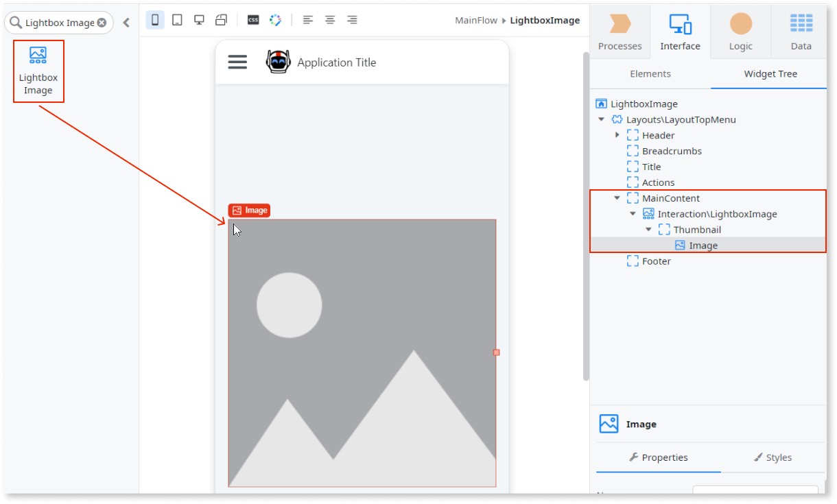The width and height of the screenshot is (837, 504).
Task: Collapse the LayoutTopMenu tree node
Action: (x=601, y=119)
